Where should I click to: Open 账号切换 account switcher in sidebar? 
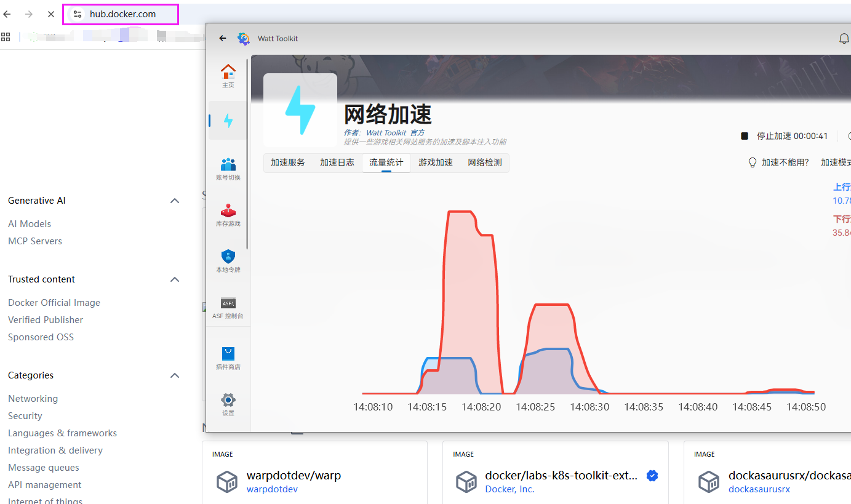click(228, 169)
